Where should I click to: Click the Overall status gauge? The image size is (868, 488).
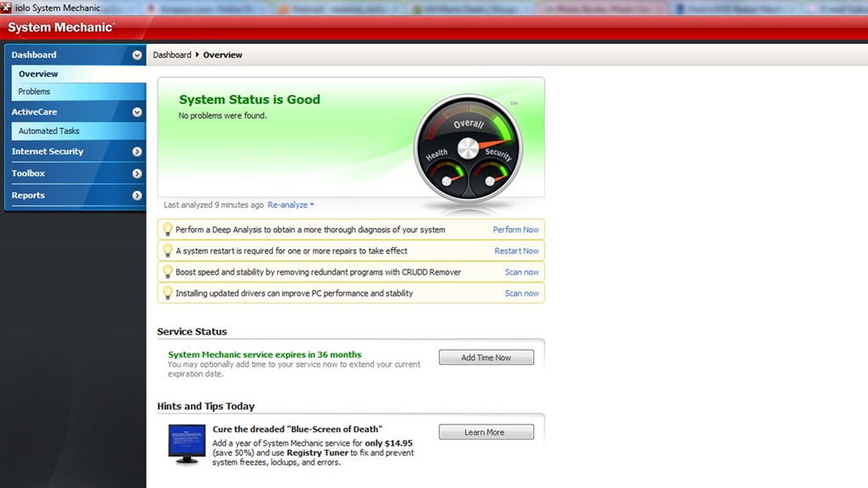pyautogui.click(x=468, y=148)
